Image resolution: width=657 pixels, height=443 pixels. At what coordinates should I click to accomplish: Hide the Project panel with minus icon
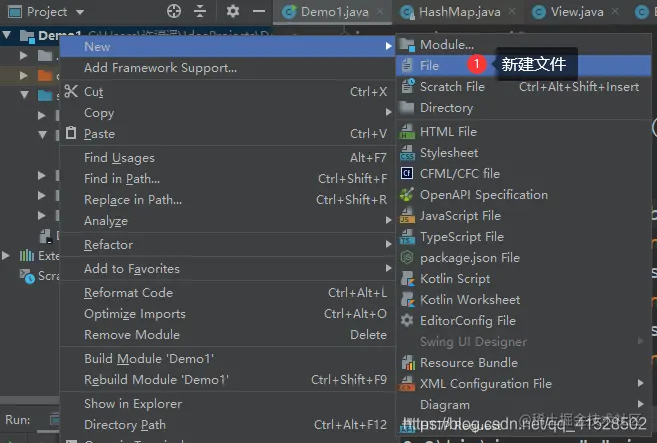pyautogui.click(x=259, y=11)
